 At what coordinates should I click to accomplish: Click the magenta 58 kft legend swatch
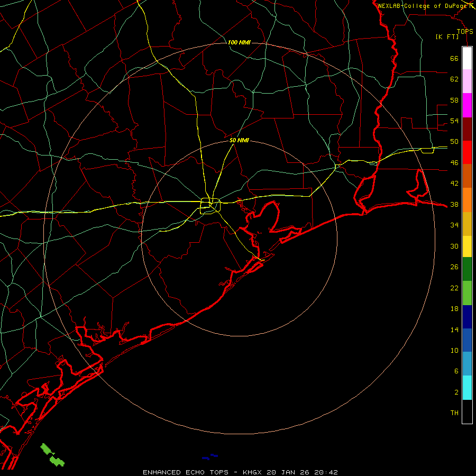tap(467, 105)
